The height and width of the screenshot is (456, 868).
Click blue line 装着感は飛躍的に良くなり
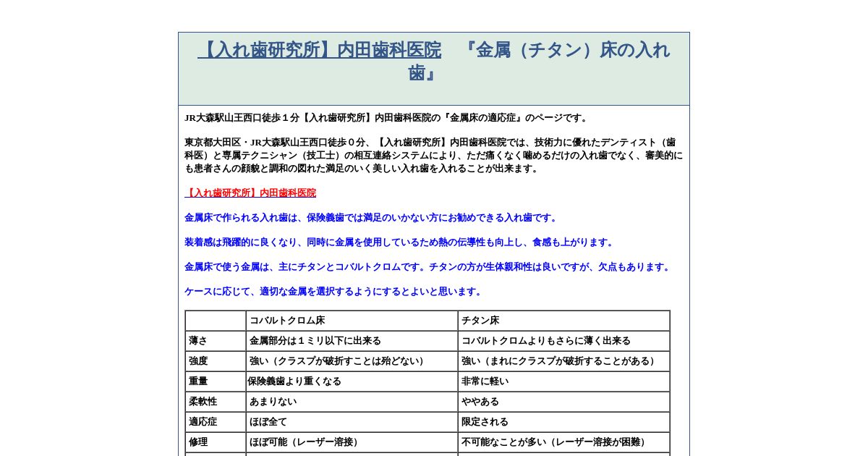tap(400, 242)
